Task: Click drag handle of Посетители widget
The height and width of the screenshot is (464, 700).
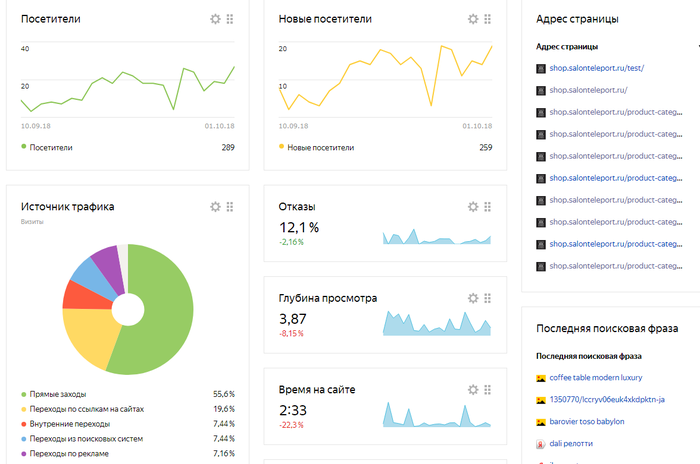Action: click(x=230, y=19)
